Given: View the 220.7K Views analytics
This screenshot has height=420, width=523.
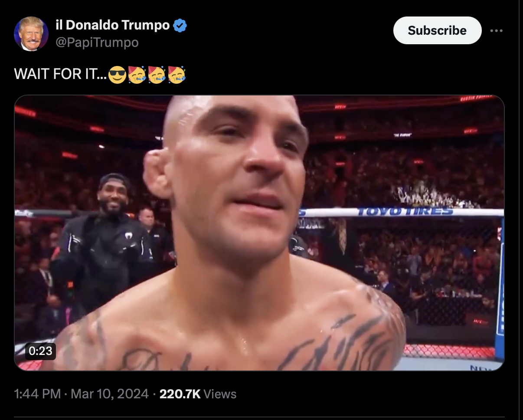Looking at the screenshot, I should click(x=198, y=394).
